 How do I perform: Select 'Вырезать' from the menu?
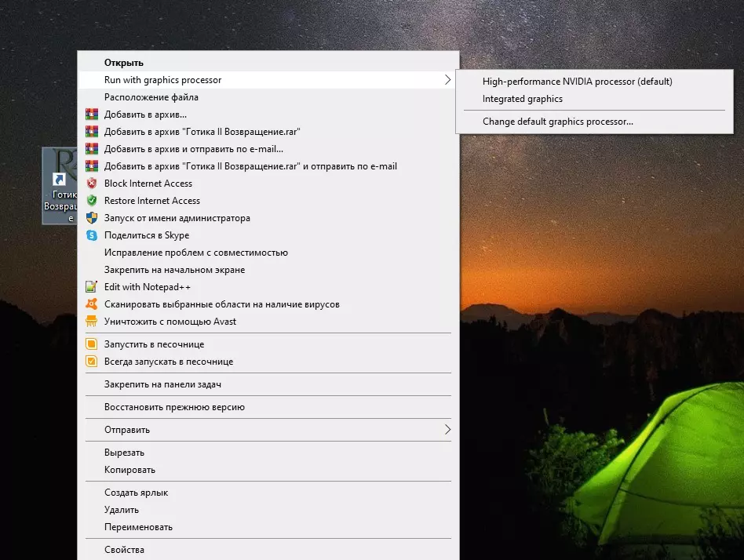coord(268,453)
